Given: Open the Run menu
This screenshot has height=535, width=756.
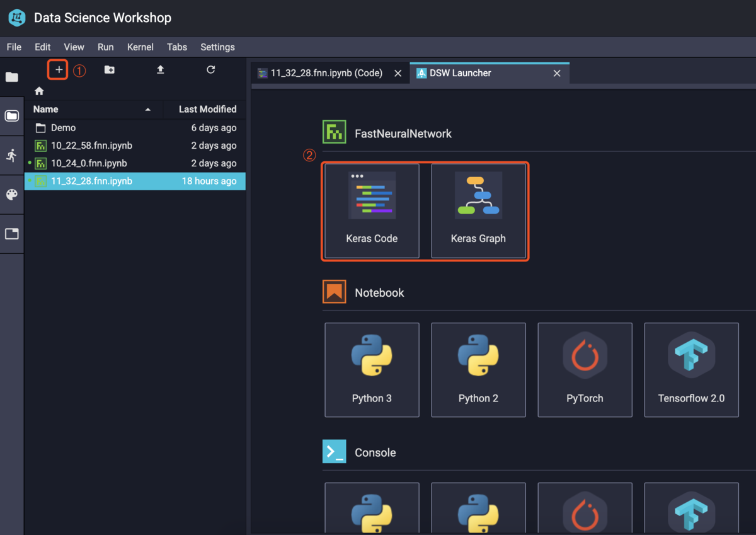Looking at the screenshot, I should pyautogui.click(x=105, y=47).
